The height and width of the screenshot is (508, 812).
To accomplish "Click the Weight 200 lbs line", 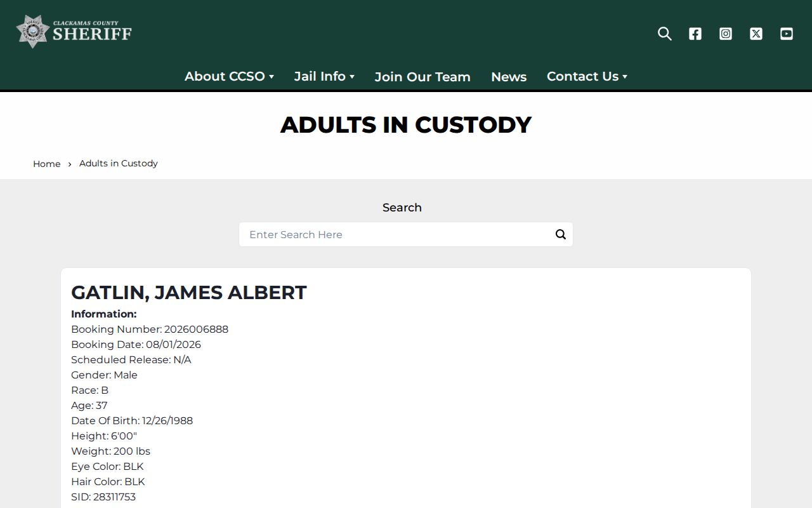I will coord(110,451).
